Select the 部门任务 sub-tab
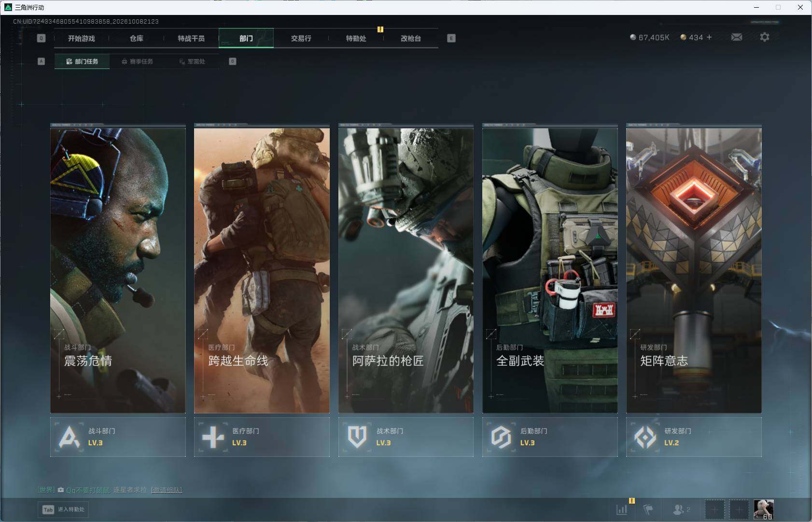The height and width of the screenshot is (522, 812). [82, 61]
